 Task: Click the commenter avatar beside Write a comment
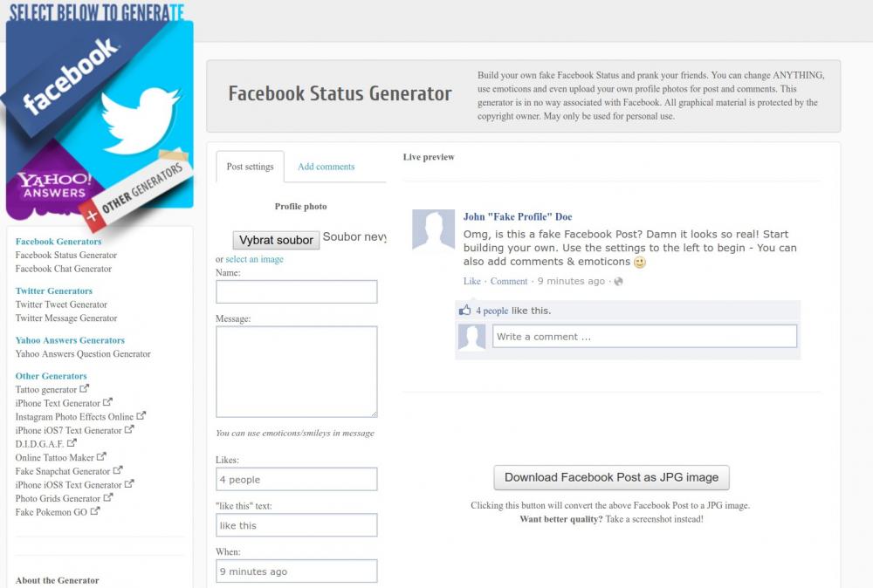click(x=471, y=337)
